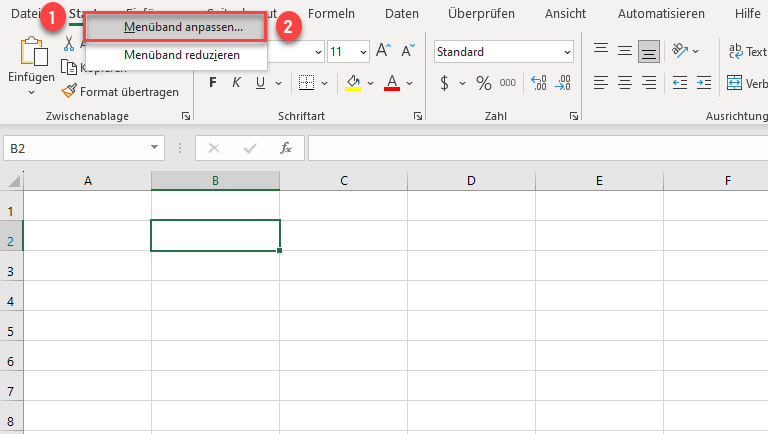Open the Datei tab

click(x=24, y=14)
